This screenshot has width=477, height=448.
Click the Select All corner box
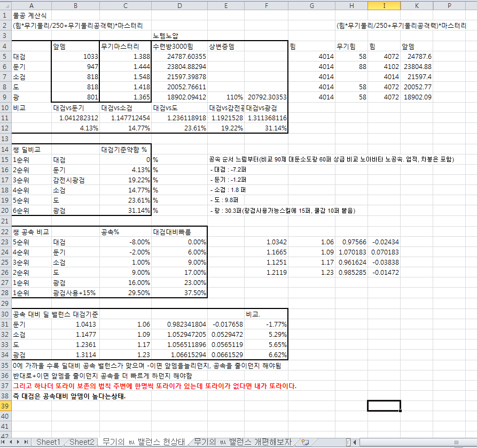5,5
